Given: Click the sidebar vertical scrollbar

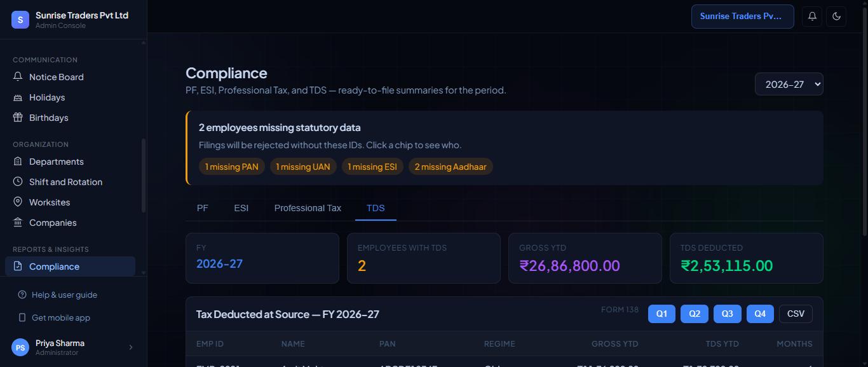Looking at the screenshot, I should coord(144,175).
